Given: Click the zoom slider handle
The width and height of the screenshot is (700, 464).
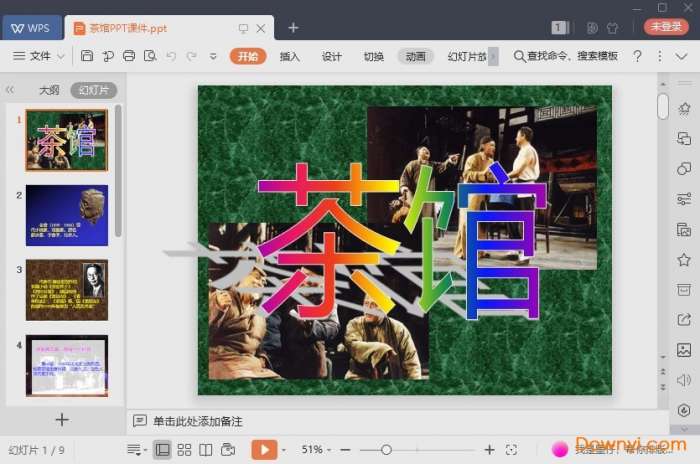Looking at the screenshot, I should pyautogui.click(x=387, y=450).
